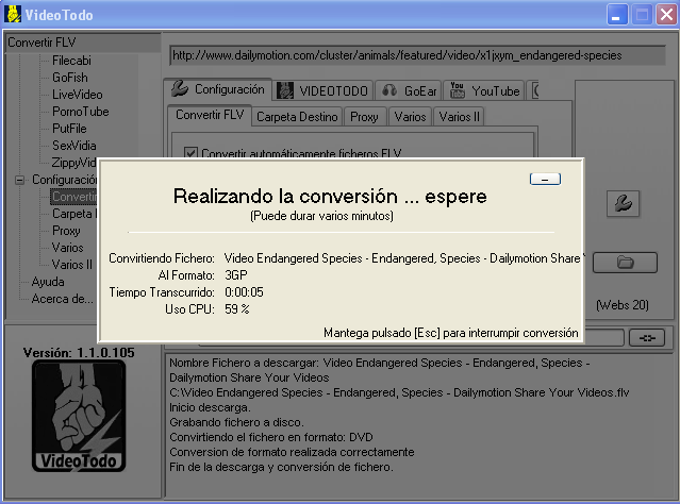Select the Convertir FLV sub-tab
The height and width of the screenshot is (504, 680).
pyautogui.click(x=209, y=115)
